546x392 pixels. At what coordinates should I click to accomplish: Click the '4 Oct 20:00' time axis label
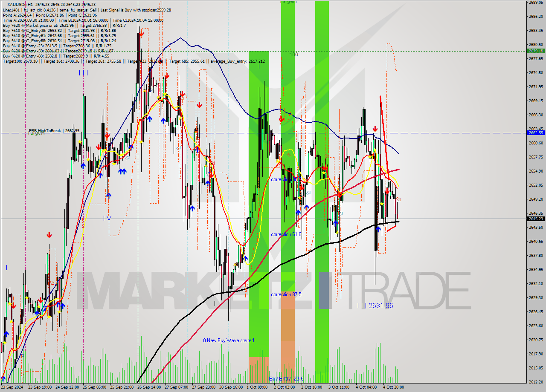(394, 388)
